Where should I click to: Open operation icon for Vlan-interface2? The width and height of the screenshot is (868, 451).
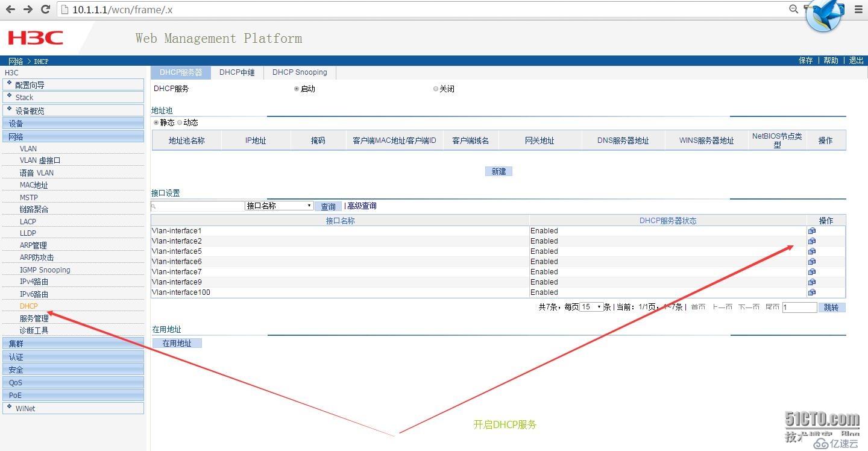(812, 241)
